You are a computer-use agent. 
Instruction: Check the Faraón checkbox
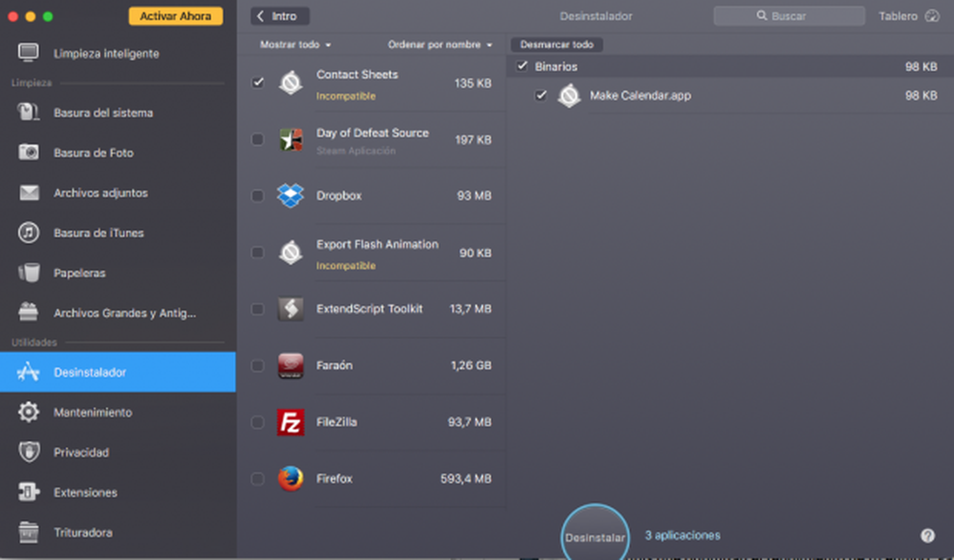point(257,365)
